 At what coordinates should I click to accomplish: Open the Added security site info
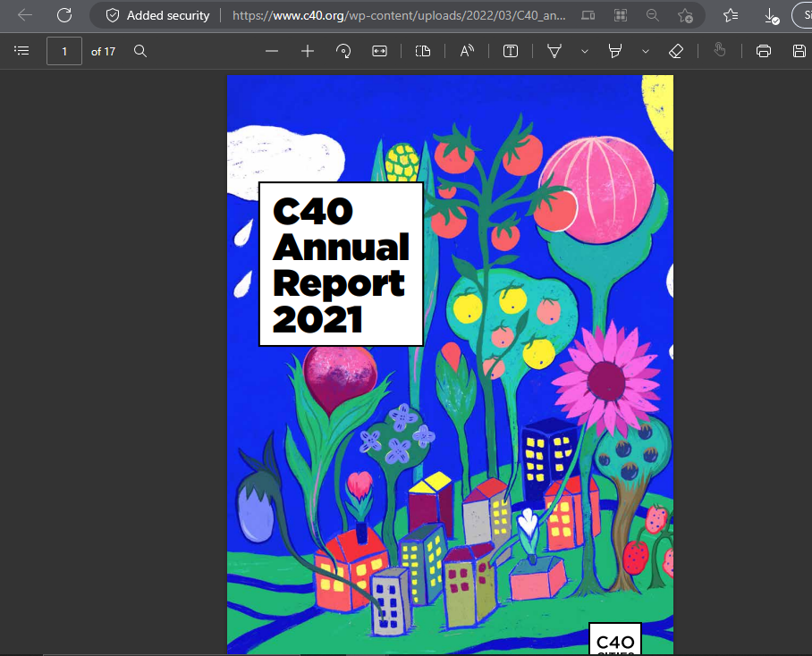click(x=157, y=15)
